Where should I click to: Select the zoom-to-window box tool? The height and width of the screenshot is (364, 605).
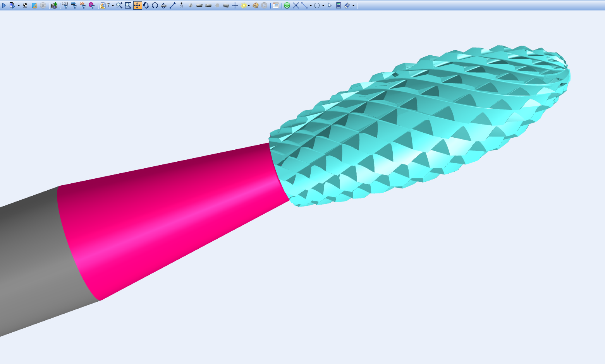(128, 5)
